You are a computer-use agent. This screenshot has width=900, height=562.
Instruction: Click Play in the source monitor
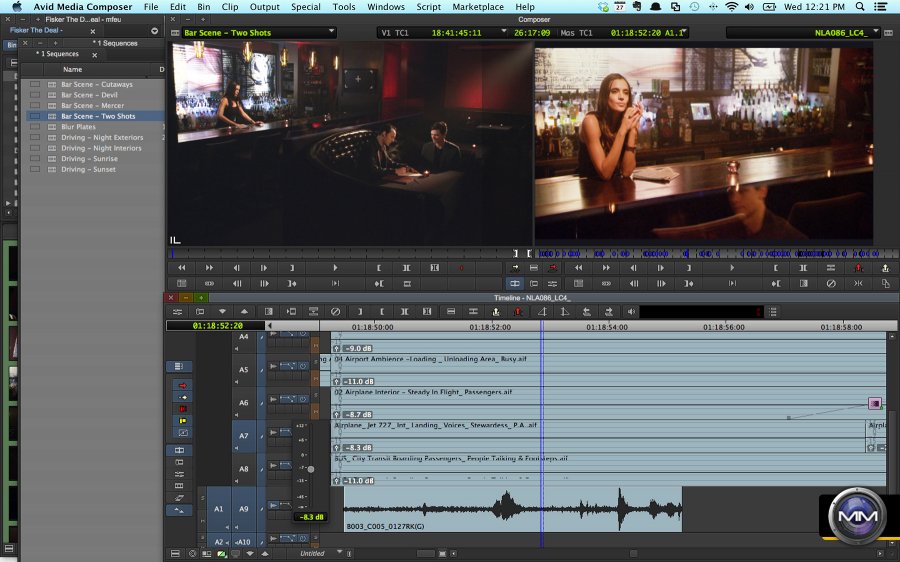pos(334,268)
